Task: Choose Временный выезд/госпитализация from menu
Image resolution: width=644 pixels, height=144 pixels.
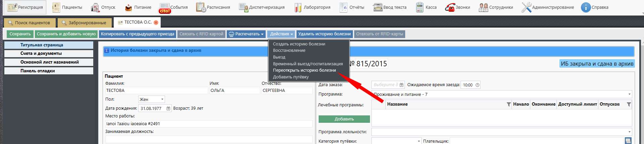Action: pos(308,64)
